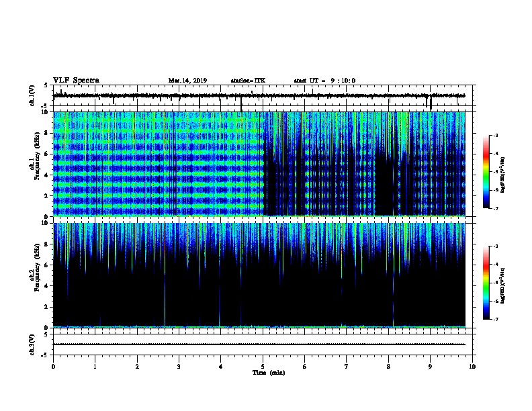The image size is (532, 411).
Task: Click time axis tick label "9"
Action: [x=430, y=366]
